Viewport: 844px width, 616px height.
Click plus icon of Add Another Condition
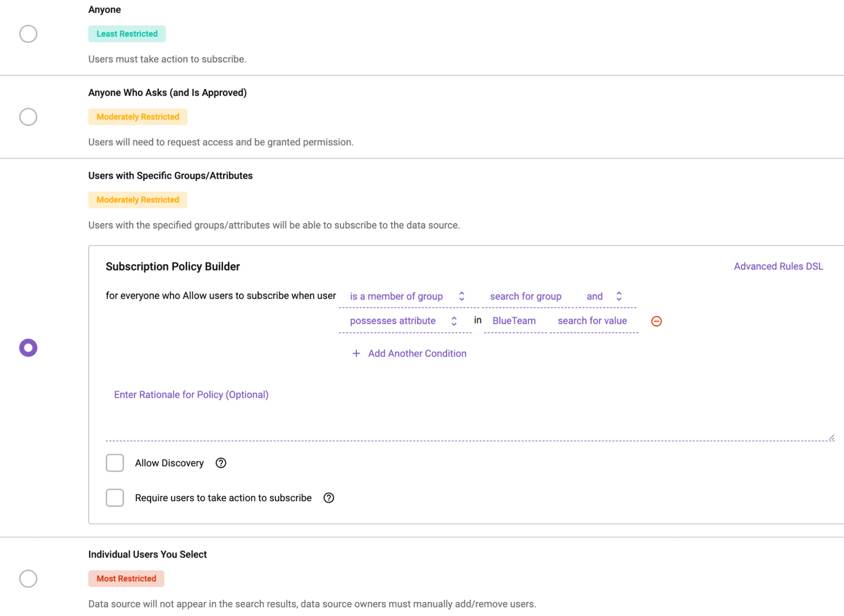[x=356, y=354]
